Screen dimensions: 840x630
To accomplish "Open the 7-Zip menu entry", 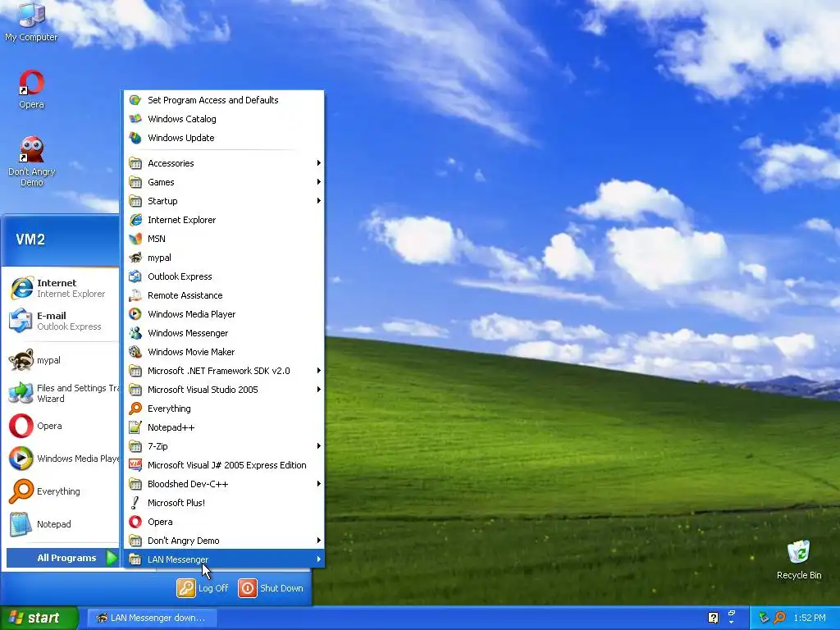I will tap(224, 446).
